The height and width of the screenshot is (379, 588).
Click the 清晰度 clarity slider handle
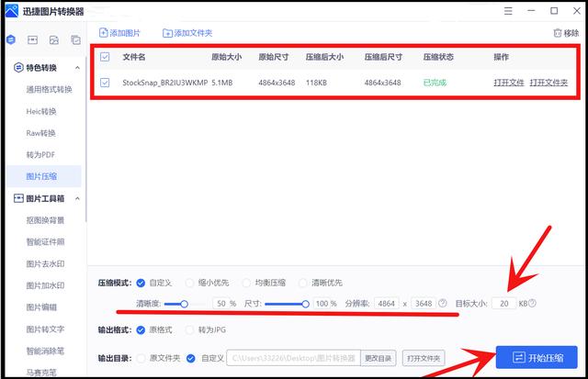coord(184,304)
